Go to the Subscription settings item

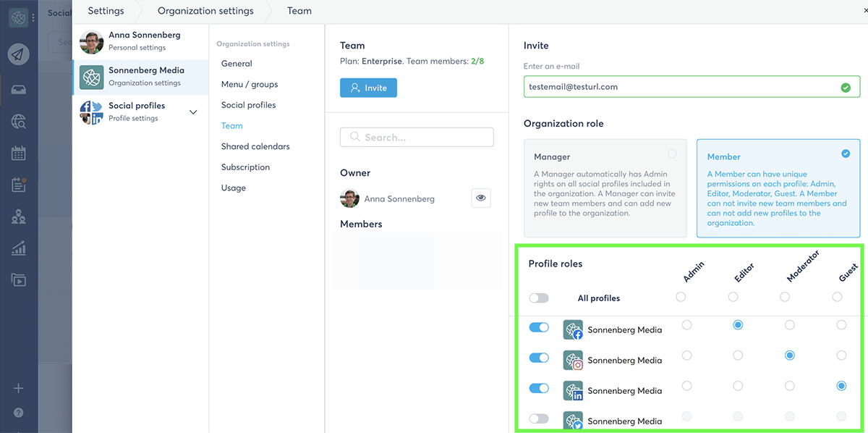245,167
